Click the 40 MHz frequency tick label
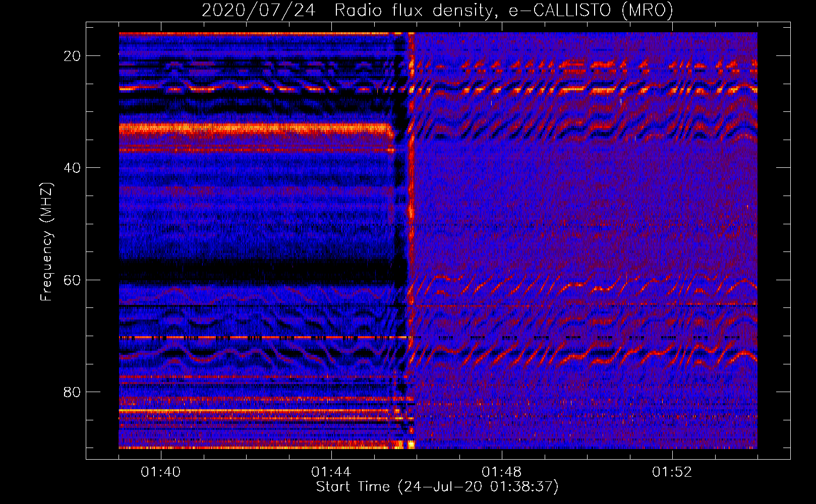The width and height of the screenshot is (816, 504). (73, 168)
